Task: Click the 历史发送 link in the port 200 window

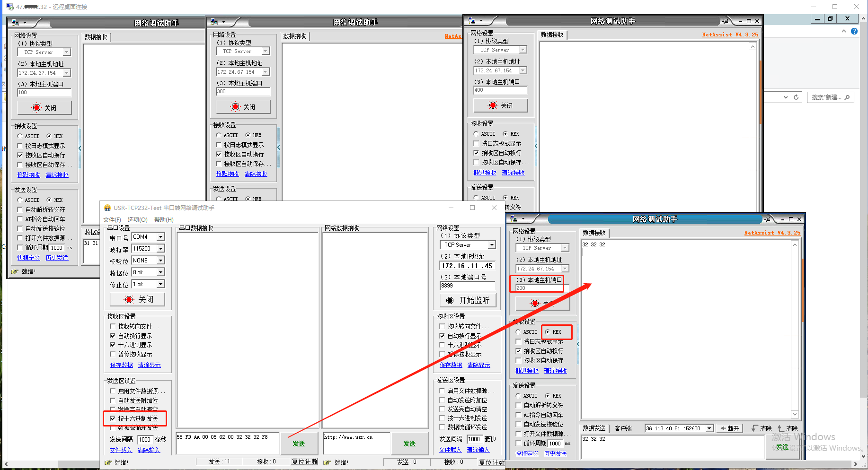Action: [x=555, y=453]
